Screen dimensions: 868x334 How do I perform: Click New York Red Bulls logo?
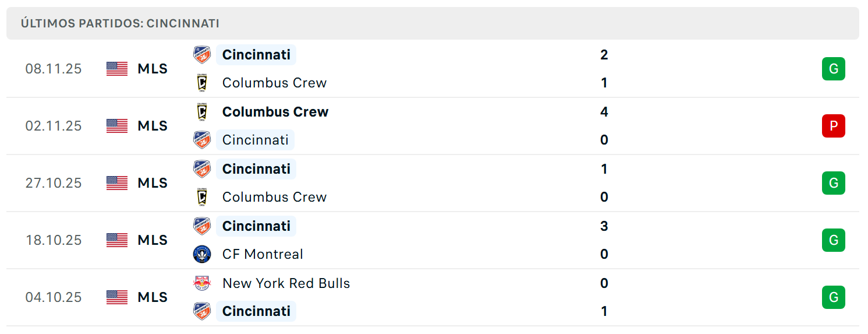click(x=202, y=283)
